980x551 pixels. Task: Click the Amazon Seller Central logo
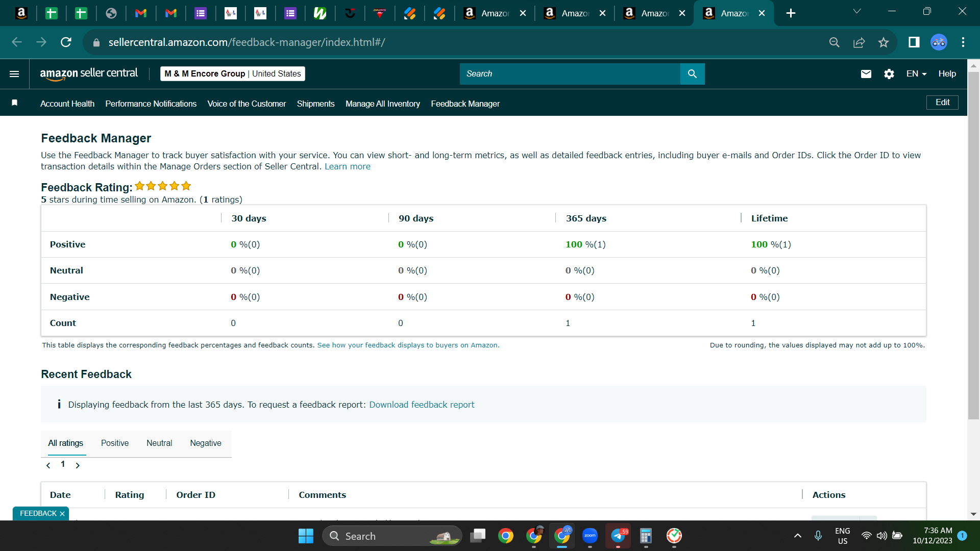[89, 74]
